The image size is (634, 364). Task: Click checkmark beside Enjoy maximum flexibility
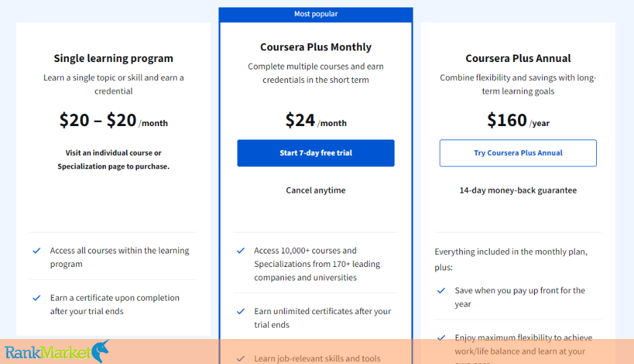click(x=441, y=338)
